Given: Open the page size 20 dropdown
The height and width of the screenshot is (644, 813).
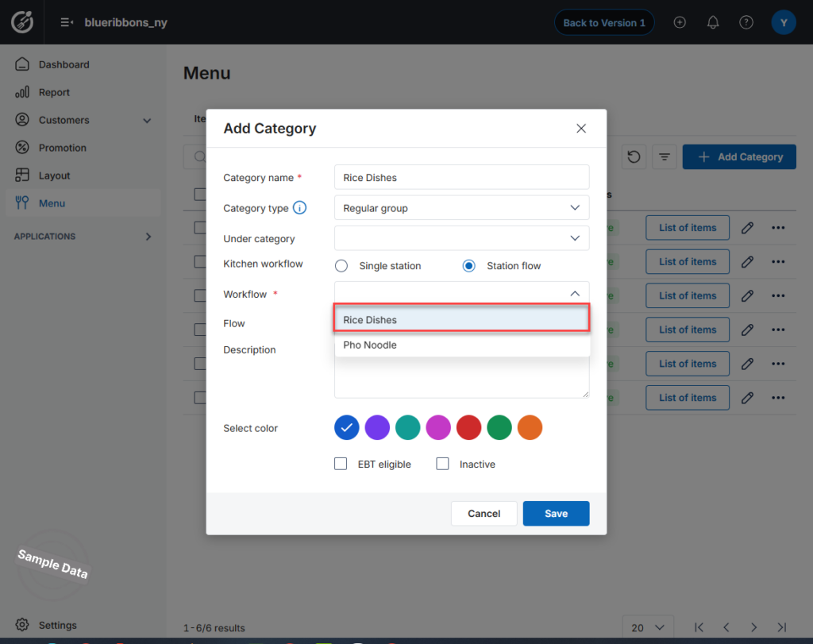Looking at the screenshot, I should [x=648, y=627].
